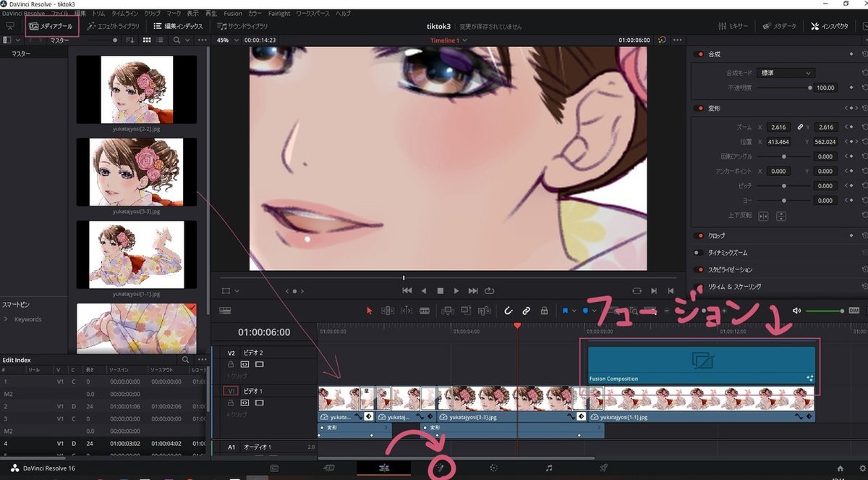Mute audio with the speaker icon

point(796,311)
